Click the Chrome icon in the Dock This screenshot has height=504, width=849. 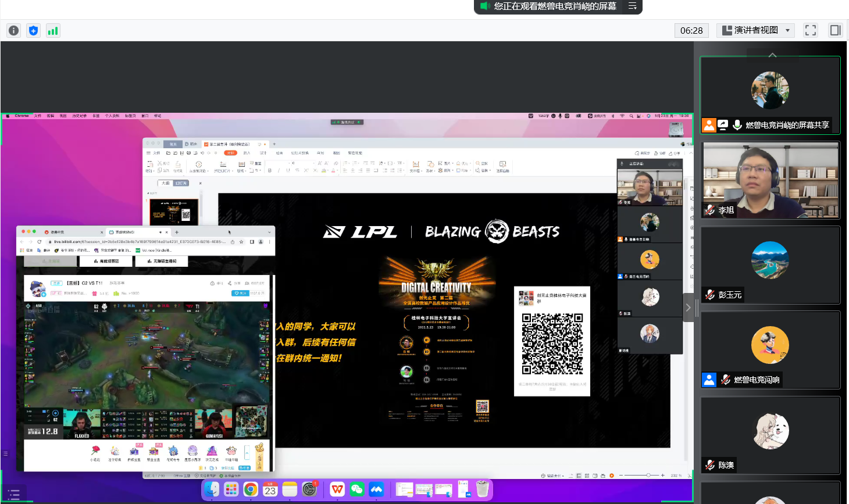[x=251, y=489]
